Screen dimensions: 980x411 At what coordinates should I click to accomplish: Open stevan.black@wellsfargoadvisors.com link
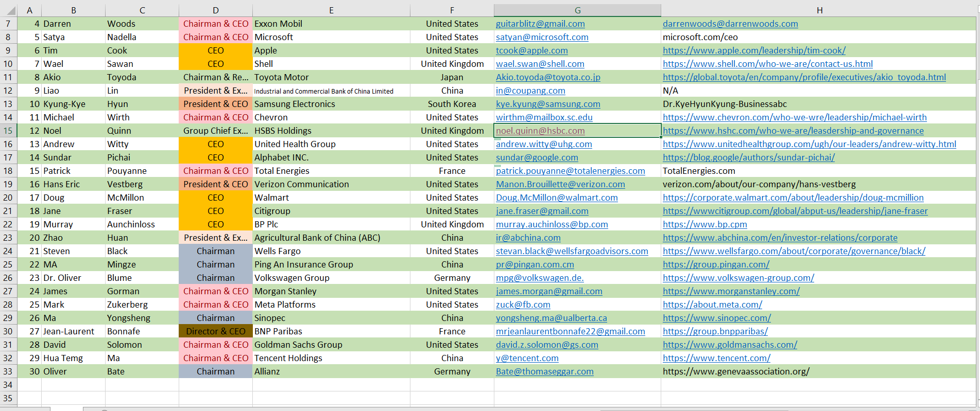[x=572, y=251]
